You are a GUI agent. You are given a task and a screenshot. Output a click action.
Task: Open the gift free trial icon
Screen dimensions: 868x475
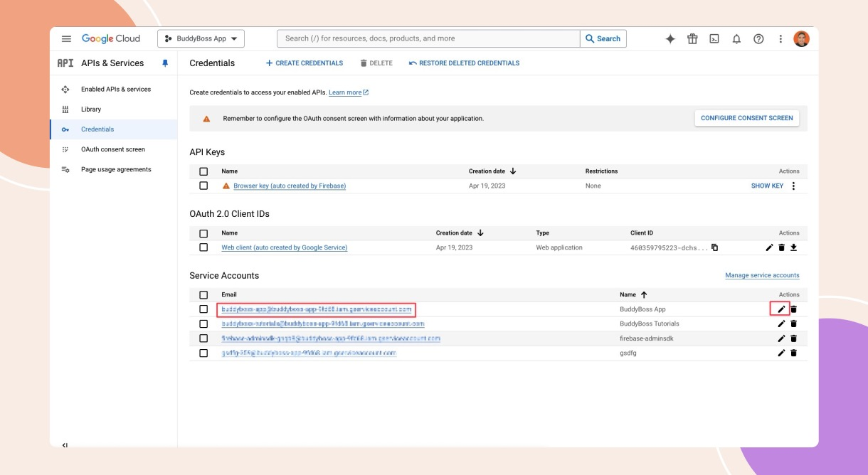[692, 39]
